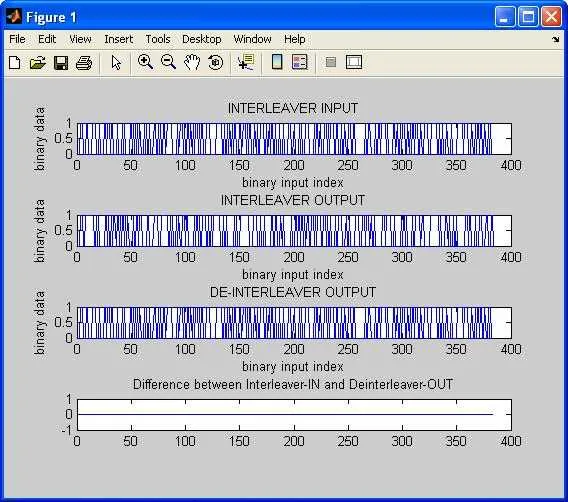Click the 'binary data' y-label of second plot
Image resolution: width=568 pixels, height=502 pixels.
click(39, 231)
